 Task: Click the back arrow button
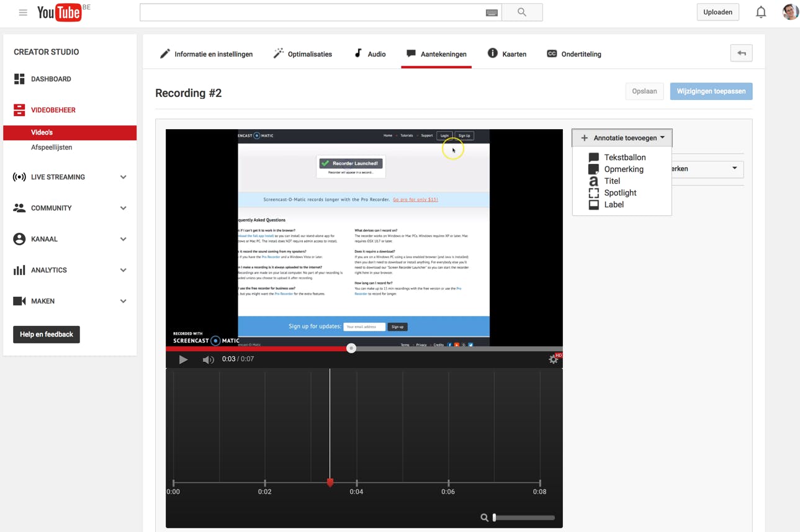click(742, 53)
